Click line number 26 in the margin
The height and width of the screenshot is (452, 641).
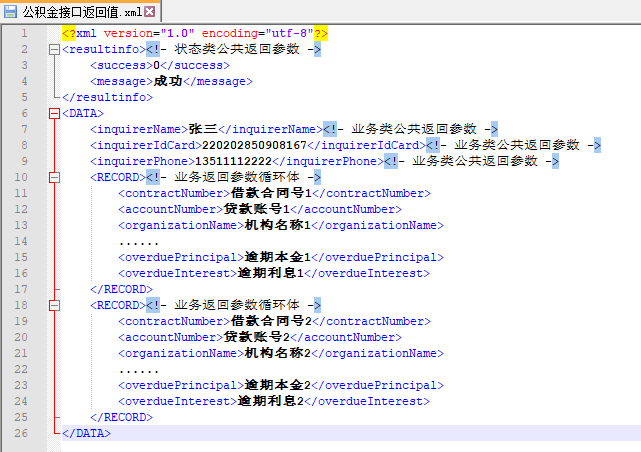(21, 433)
